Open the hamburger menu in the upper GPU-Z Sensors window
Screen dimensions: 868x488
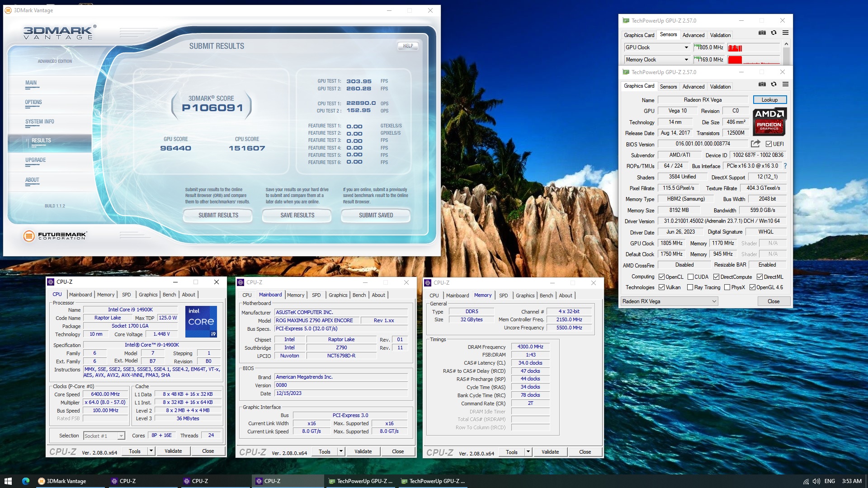(x=786, y=33)
